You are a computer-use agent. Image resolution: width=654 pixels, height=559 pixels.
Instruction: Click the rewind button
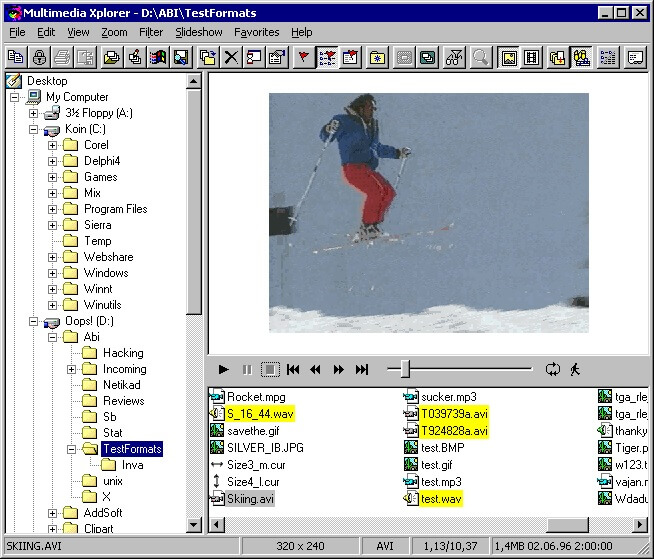click(315, 369)
